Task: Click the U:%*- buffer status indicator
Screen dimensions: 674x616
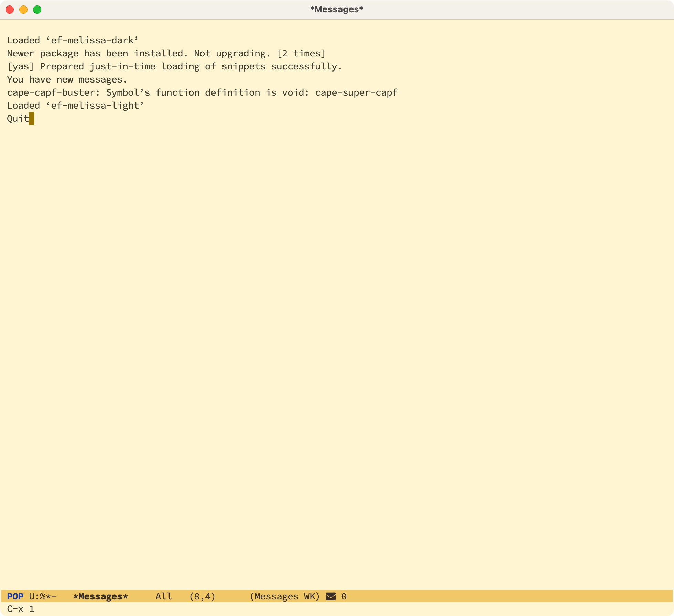Action: pos(43,596)
